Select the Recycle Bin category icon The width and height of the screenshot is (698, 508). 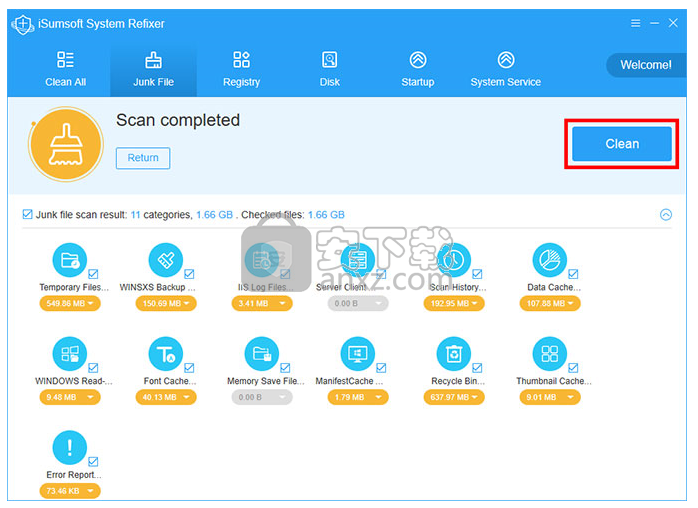pos(454,354)
